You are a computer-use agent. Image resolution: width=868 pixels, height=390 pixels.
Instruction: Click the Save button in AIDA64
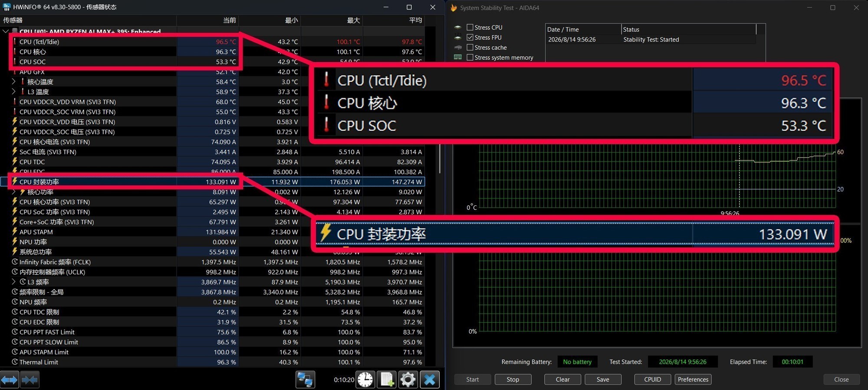coord(603,380)
